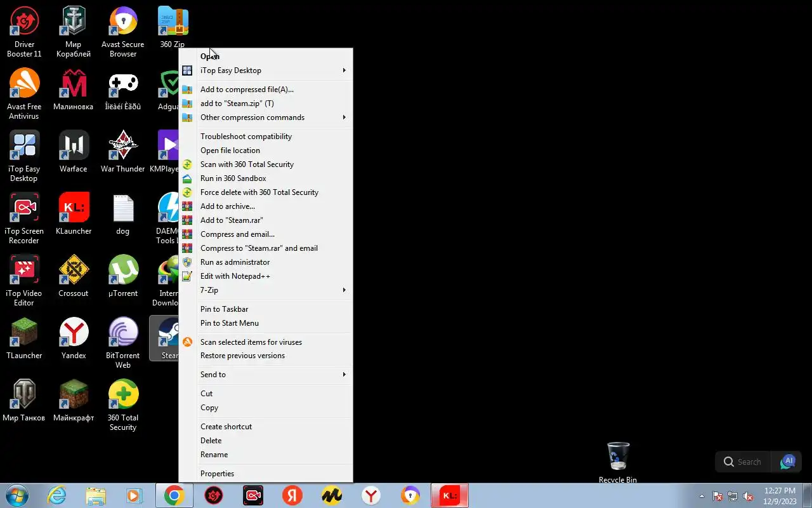Viewport: 812px width, 508px height.
Task: Choose Open file location
Action: pyautogui.click(x=266, y=150)
